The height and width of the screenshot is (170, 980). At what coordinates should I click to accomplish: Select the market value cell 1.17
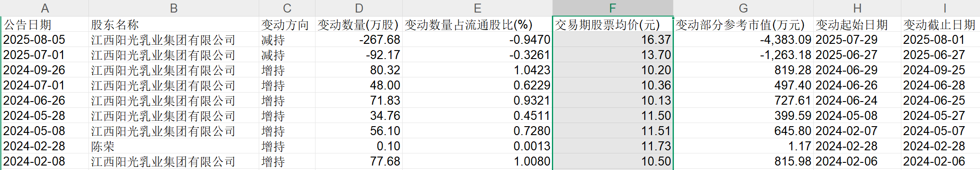click(743, 146)
